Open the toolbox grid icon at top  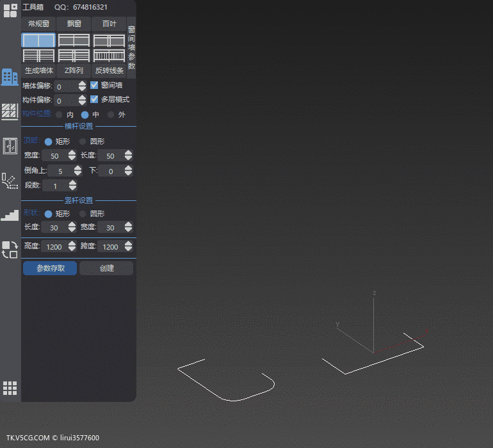(10, 10)
